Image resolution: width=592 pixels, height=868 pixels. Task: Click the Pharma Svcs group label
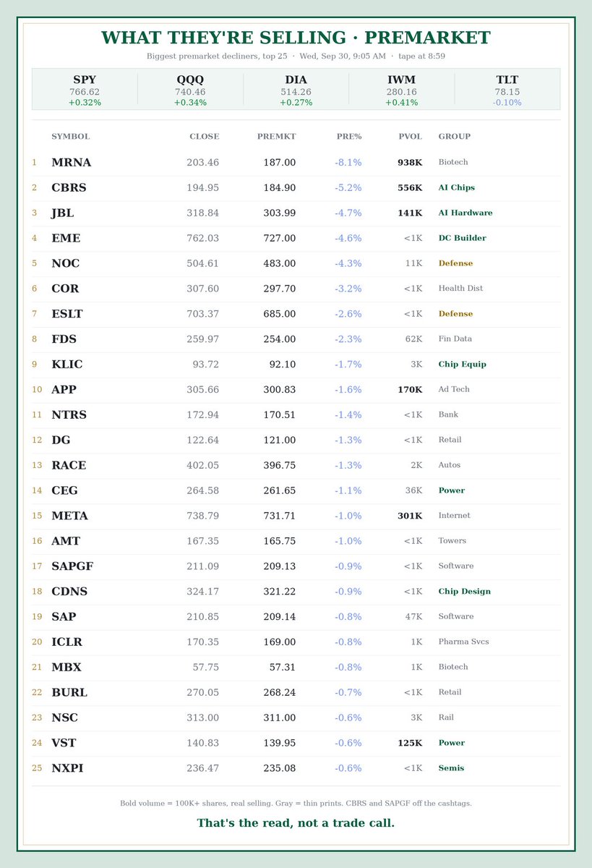pyautogui.click(x=465, y=642)
